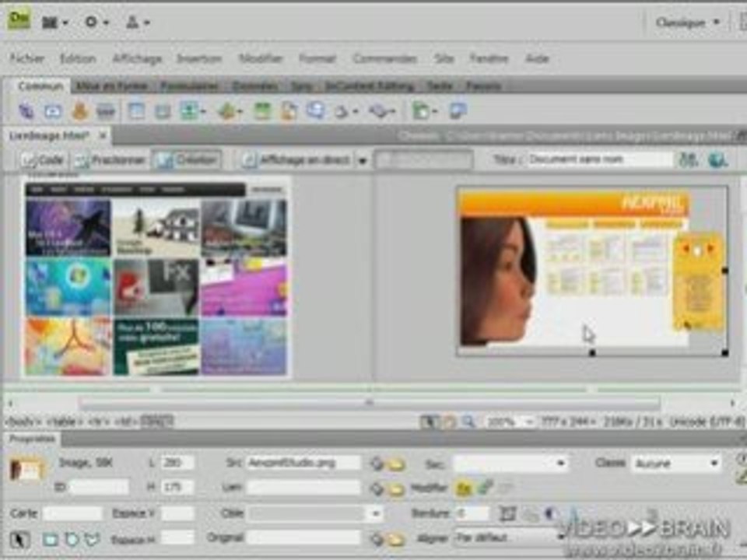Click the globe preview in browser icon
The image size is (747, 560).
click(717, 160)
